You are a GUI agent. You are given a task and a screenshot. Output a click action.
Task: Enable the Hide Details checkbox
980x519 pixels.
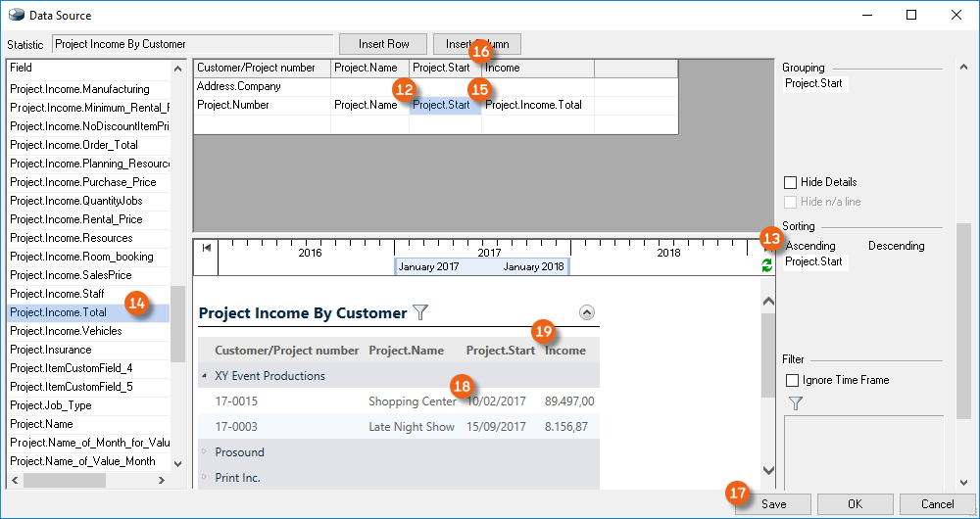coord(791,182)
